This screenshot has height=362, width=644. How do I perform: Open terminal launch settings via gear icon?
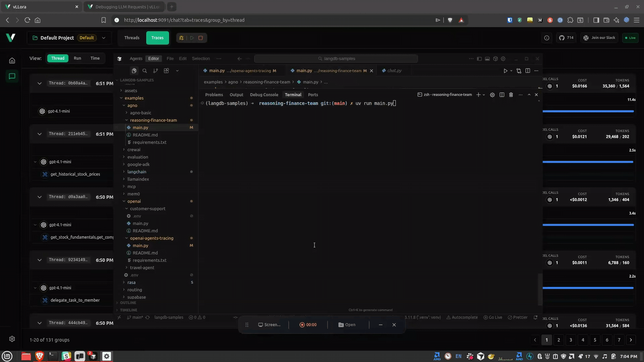pyautogui.click(x=492, y=95)
